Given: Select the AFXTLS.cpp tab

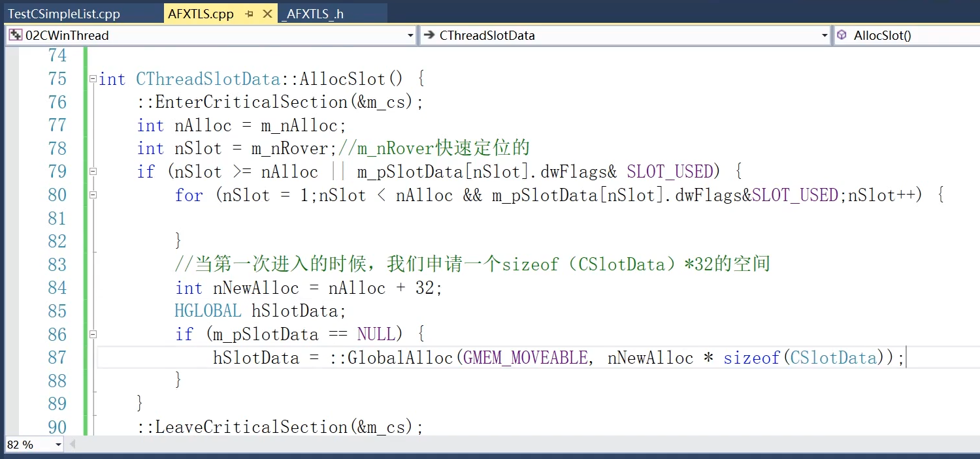Looking at the screenshot, I should pyautogui.click(x=201, y=14).
